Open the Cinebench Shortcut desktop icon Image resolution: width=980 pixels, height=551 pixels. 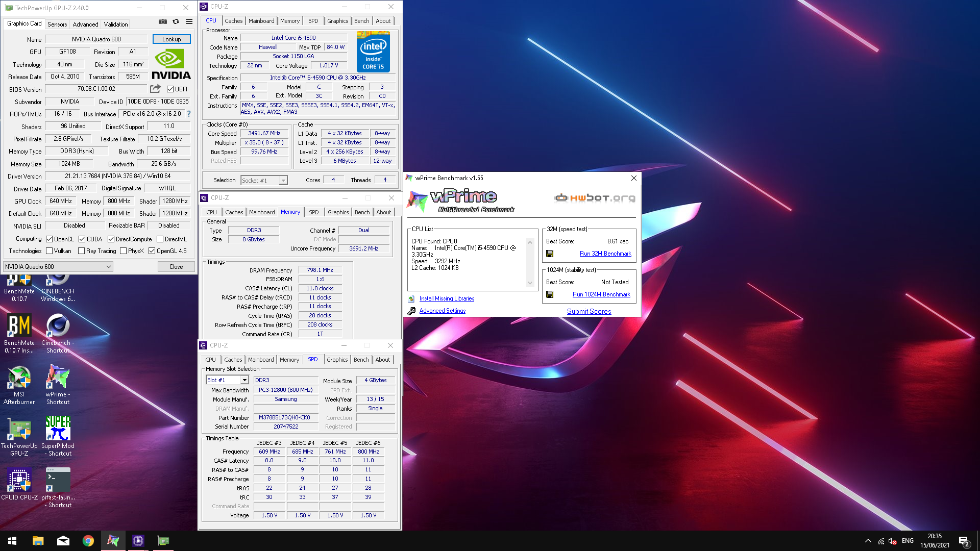click(58, 333)
